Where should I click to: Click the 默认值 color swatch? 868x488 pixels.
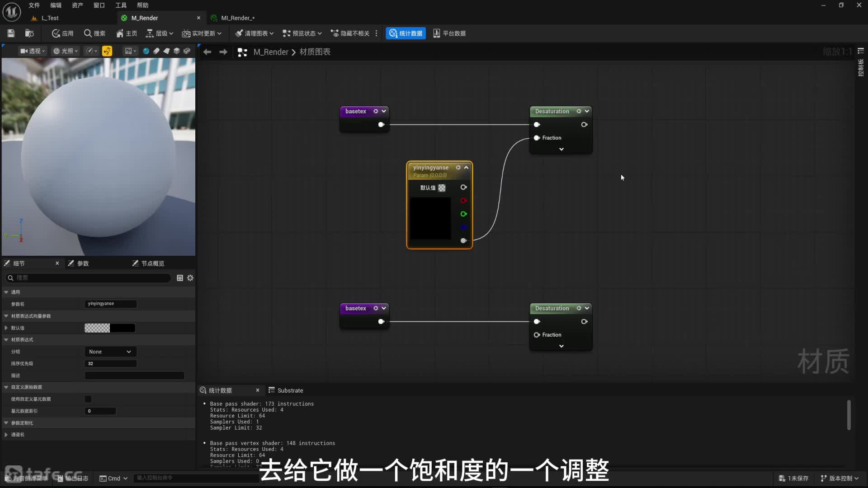pyautogui.click(x=109, y=328)
